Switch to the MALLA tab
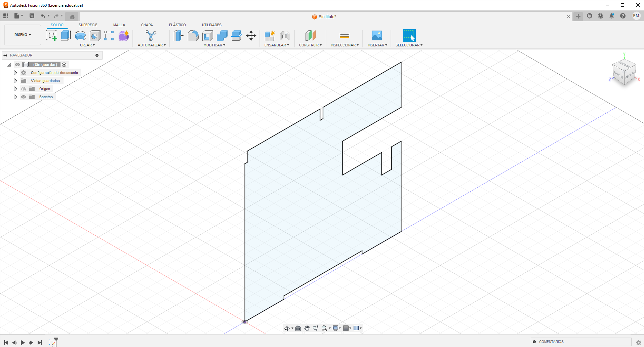The height and width of the screenshot is (347, 644). pos(119,25)
